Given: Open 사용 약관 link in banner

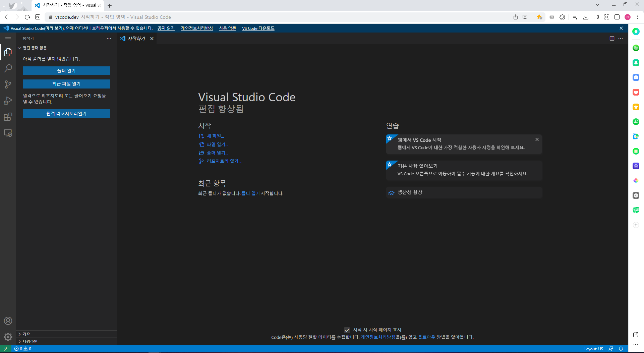Looking at the screenshot, I should (228, 28).
